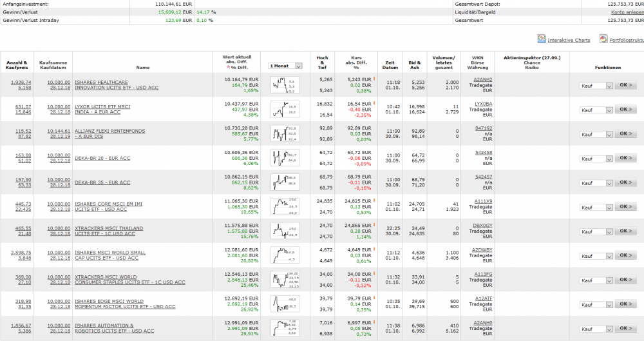The image size is (644, 341).
Task: Click the OK arrow button for ISHARES HEALTHCARE
Action: 625,85
